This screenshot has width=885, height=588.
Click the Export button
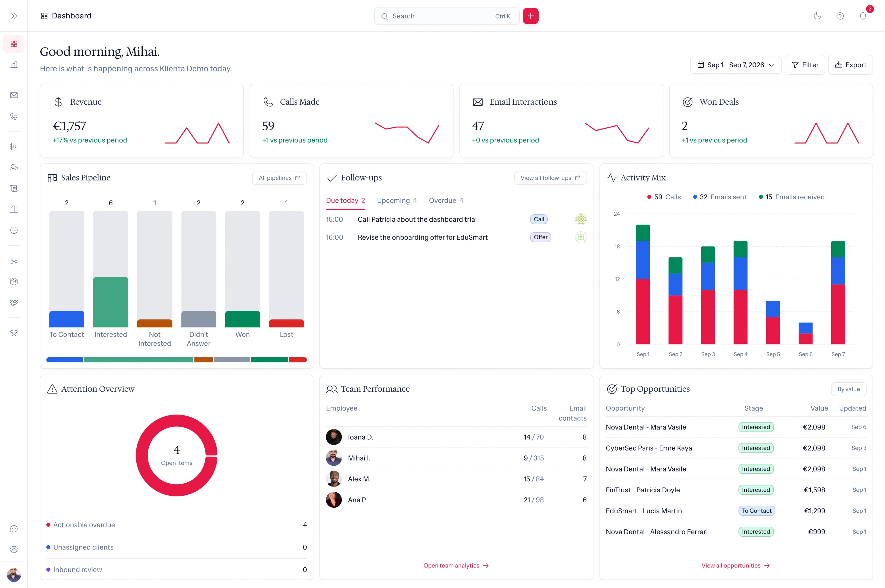tap(850, 65)
